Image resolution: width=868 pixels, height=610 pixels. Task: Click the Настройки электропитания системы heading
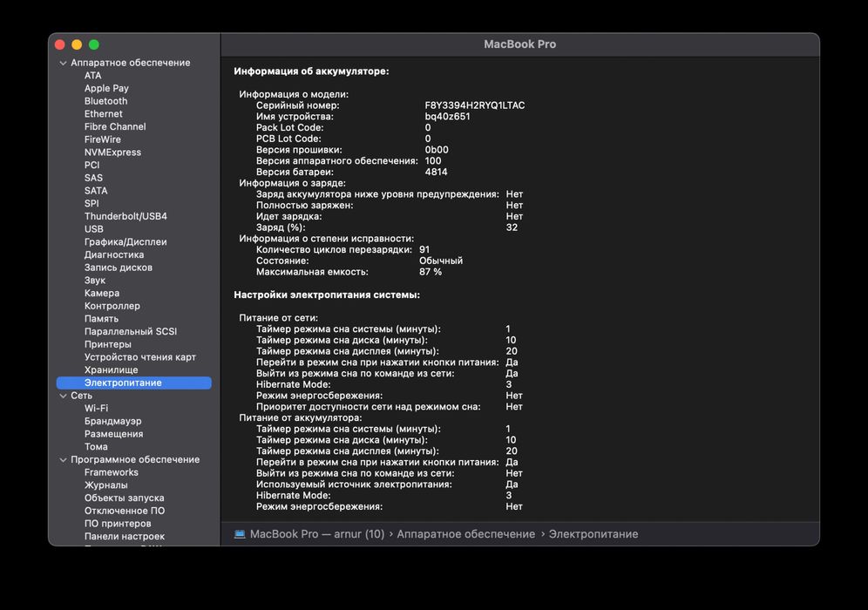327,295
